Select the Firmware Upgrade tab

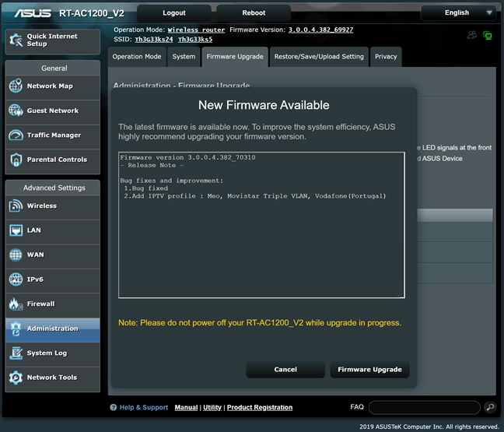[x=235, y=57]
